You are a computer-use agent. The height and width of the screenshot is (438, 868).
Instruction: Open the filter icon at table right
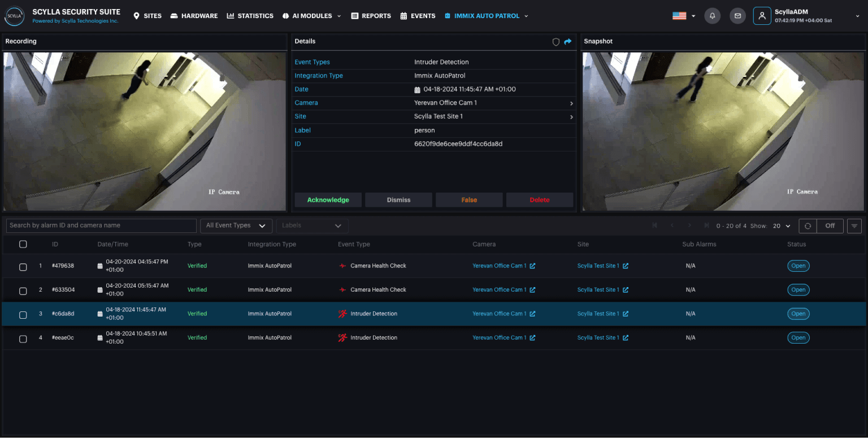854,225
